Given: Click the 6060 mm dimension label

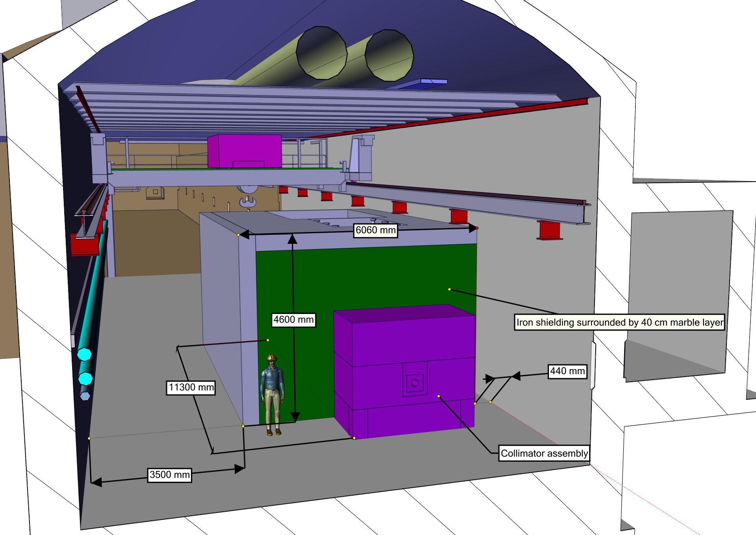Looking at the screenshot, I should [x=375, y=230].
